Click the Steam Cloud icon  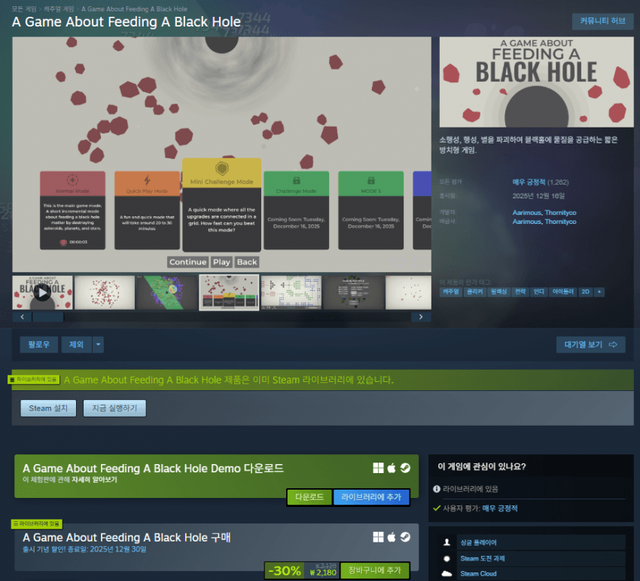click(445, 573)
